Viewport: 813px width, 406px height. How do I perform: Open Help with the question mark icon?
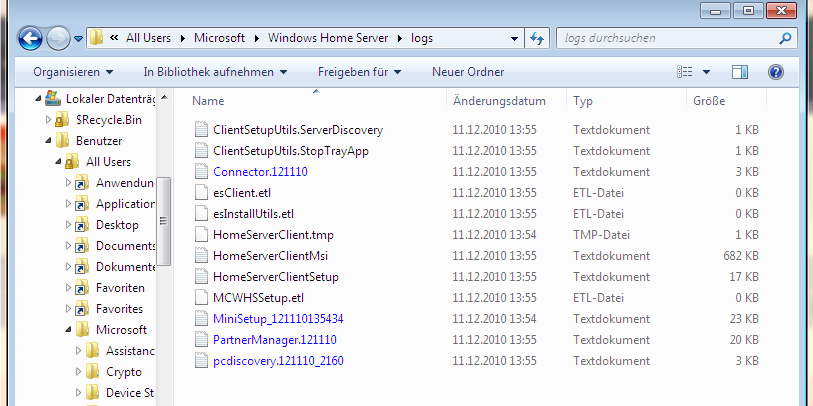[776, 72]
